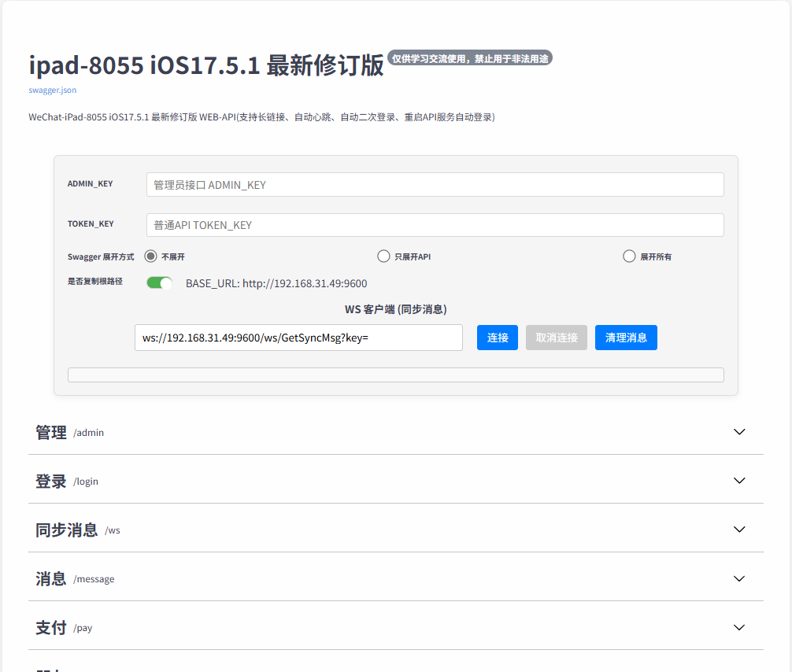This screenshot has height=672, width=792.
Task: Click the ADMIN_KEY input field
Action: tap(435, 185)
